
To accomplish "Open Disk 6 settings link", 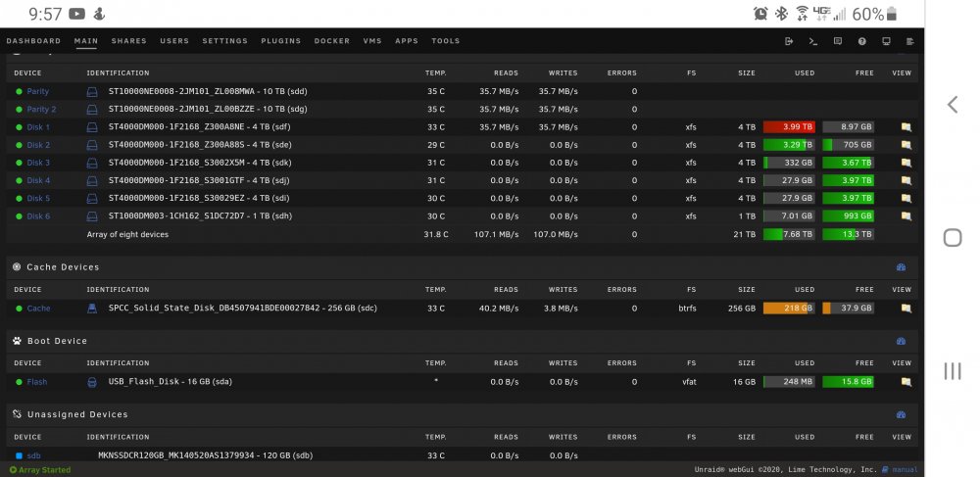I will (x=38, y=216).
